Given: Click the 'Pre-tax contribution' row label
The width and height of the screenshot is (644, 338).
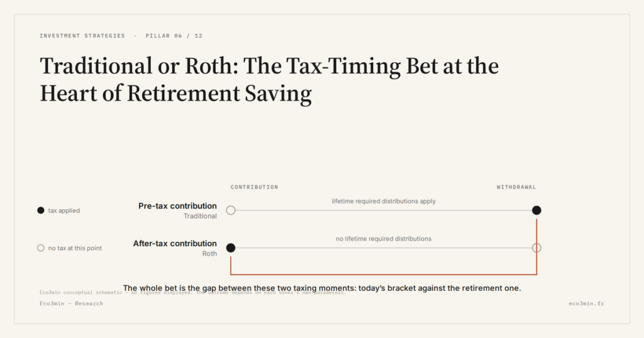Looking at the screenshot, I should [x=177, y=206].
